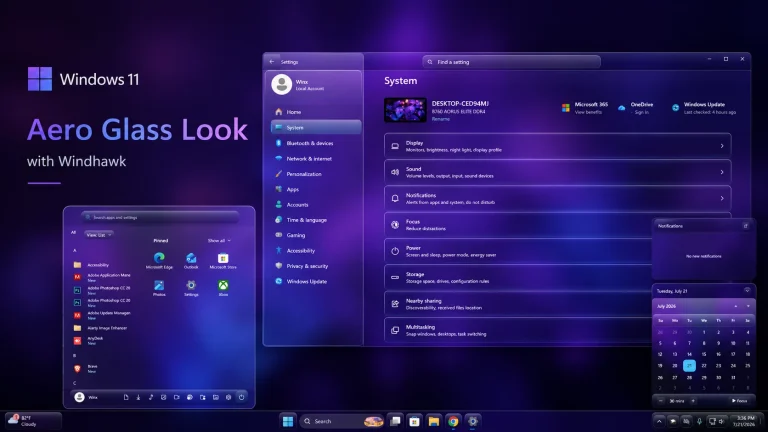Open Gaming in Settings sidebar
This screenshot has width=768, height=432.
315,235
